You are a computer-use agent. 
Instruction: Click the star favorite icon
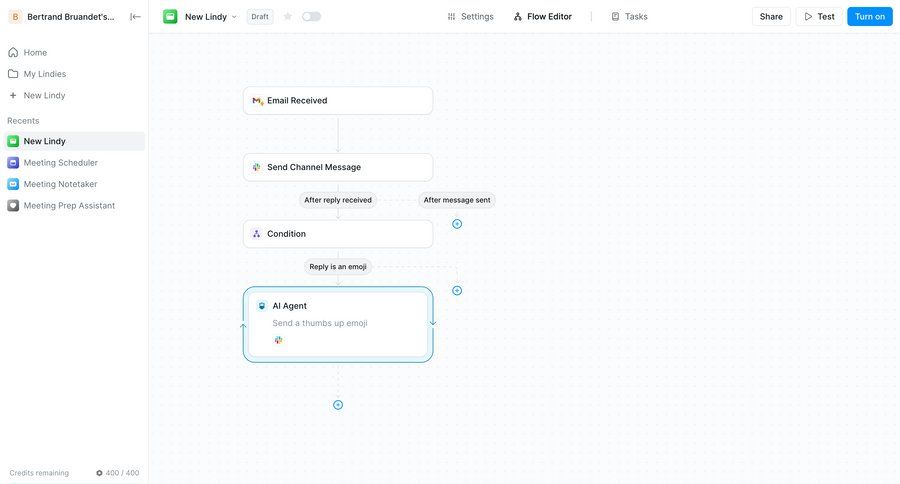coord(288,16)
